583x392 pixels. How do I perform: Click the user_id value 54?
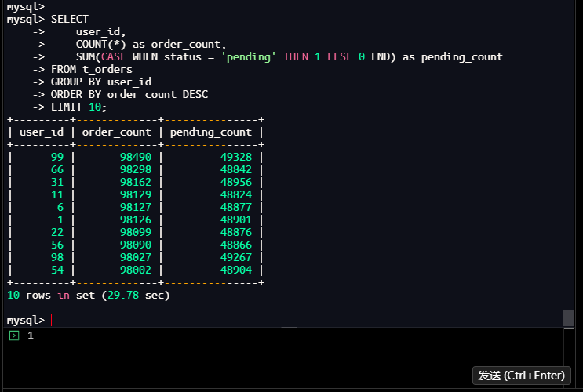[57, 270]
